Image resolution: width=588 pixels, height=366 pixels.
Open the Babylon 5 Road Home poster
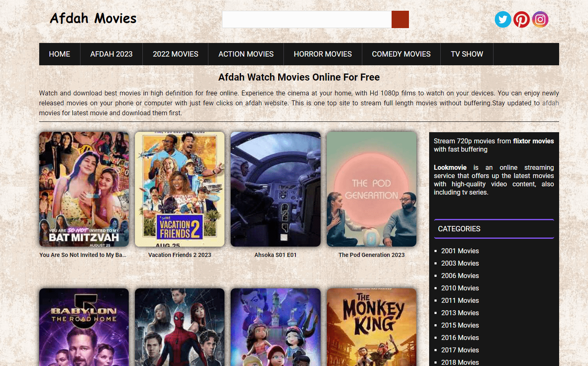(x=84, y=327)
